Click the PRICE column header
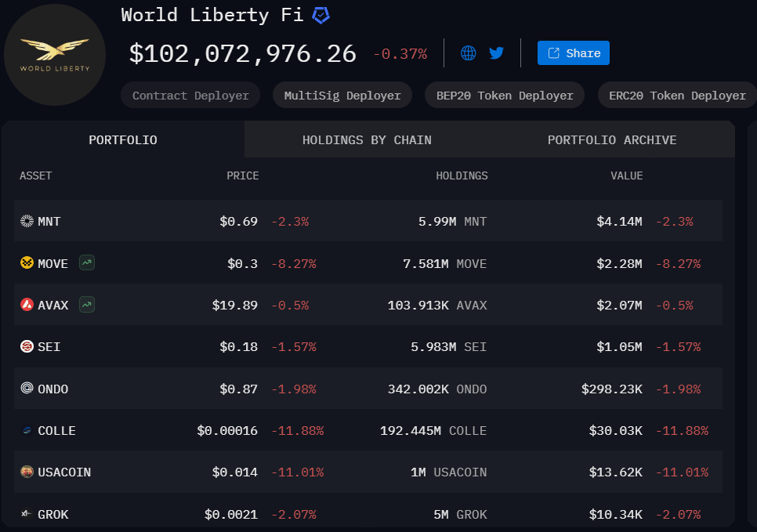This screenshot has height=532, width=757. 243,176
